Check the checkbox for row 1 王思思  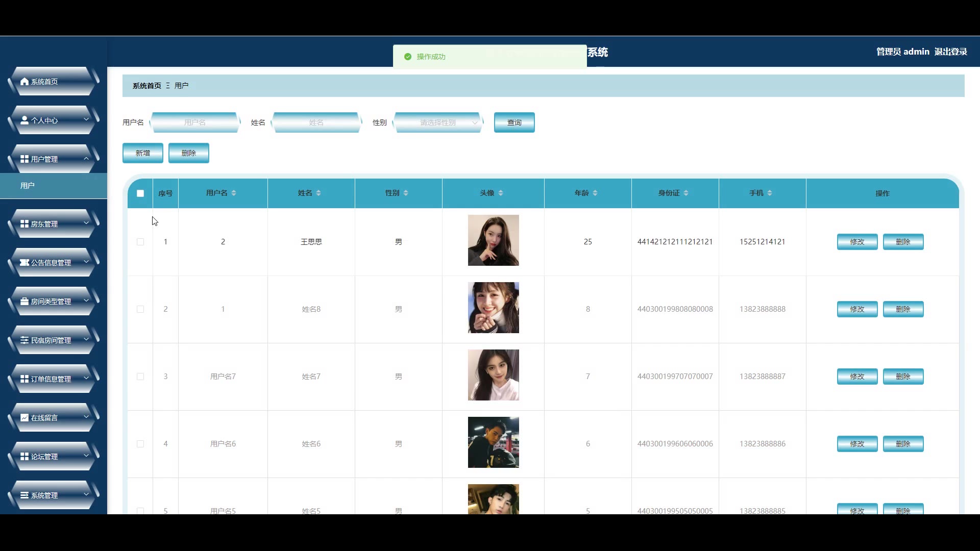[x=140, y=242]
